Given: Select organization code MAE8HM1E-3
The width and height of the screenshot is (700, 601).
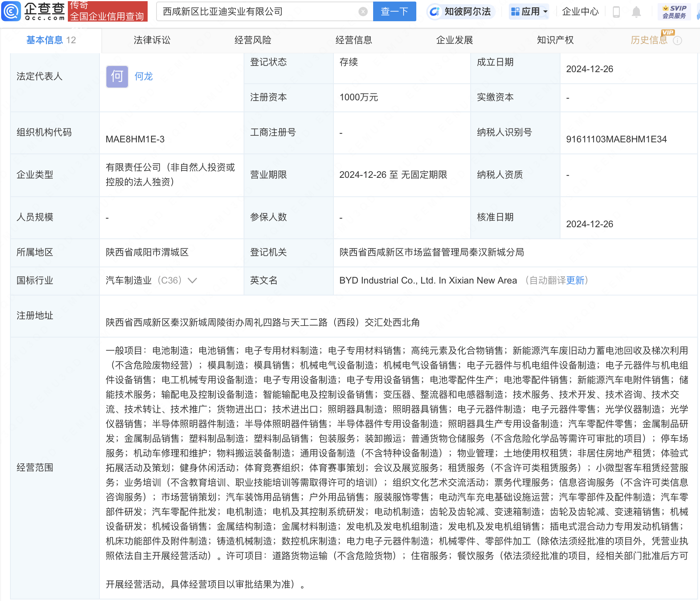Looking at the screenshot, I should click(x=135, y=139).
